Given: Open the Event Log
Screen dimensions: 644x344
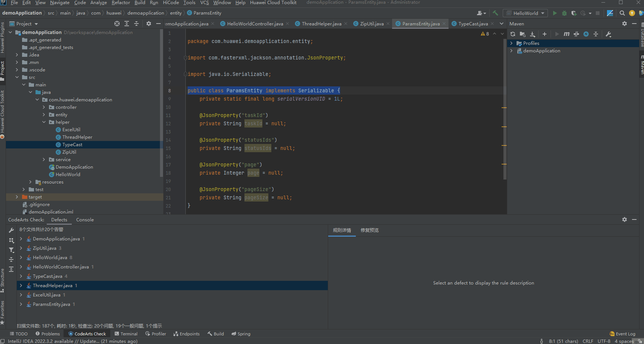Looking at the screenshot, I should (622, 334).
